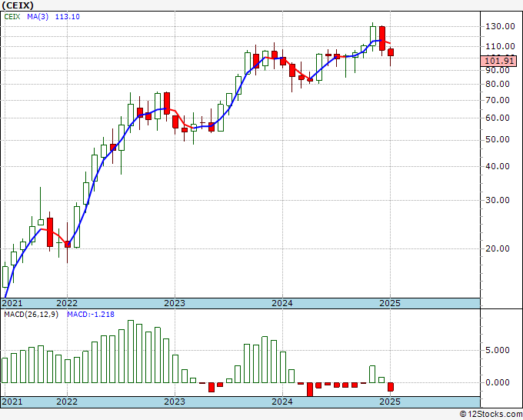Click the latest red candlestick near 2025
523x420 pixels.
391,52
